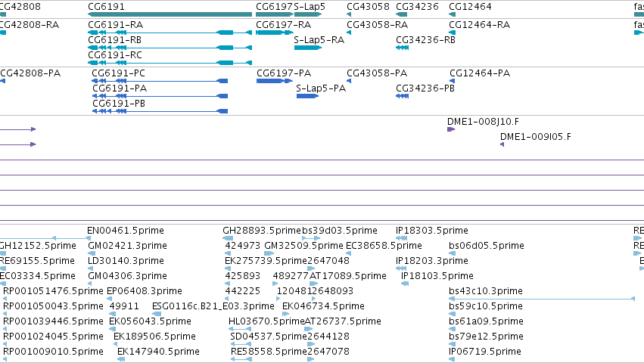Select the AT26737.5prime EST label
Viewport: 644px width, 363px height.
pos(343,321)
